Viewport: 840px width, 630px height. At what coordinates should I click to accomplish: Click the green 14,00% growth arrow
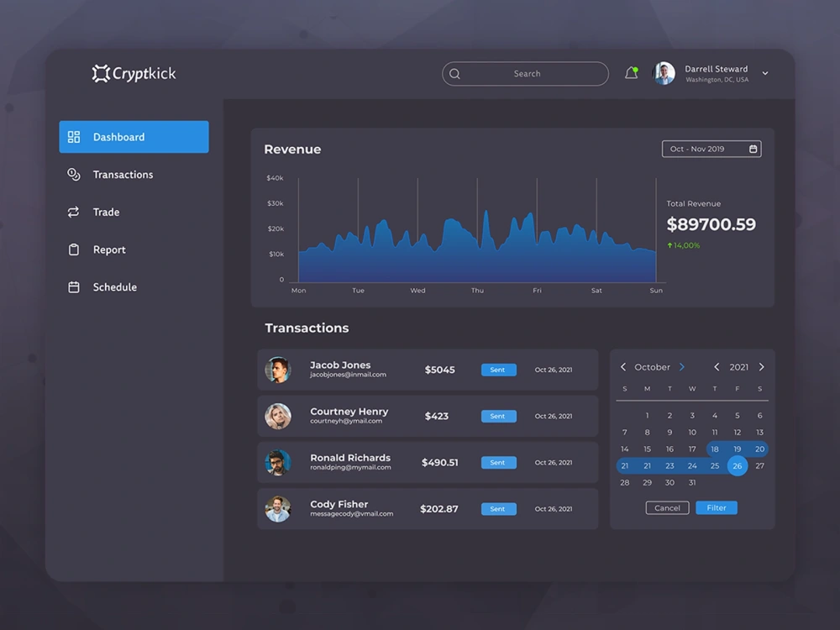tap(669, 245)
